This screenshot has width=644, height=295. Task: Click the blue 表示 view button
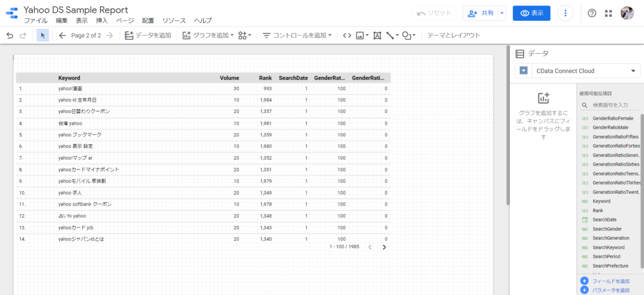point(531,13)
